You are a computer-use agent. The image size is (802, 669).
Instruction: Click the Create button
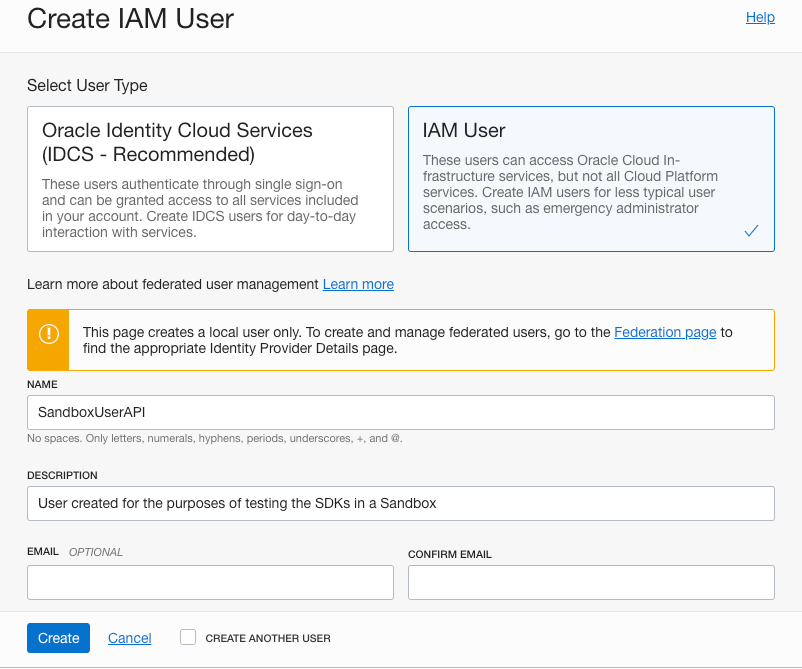[57, 637]
